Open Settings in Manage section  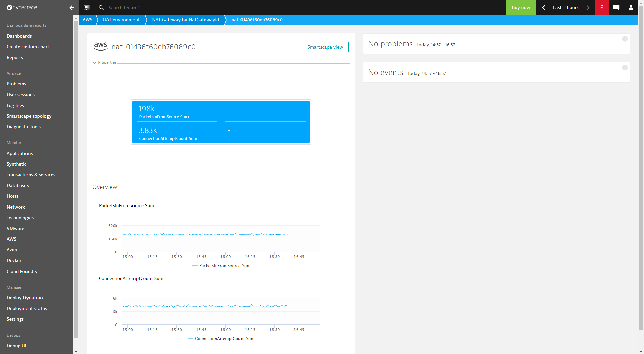[15, 319]
